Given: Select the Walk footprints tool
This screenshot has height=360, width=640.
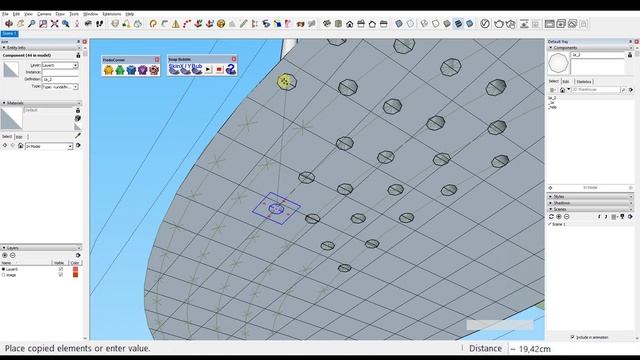Looking at the screenshot, I should (99, 24).
